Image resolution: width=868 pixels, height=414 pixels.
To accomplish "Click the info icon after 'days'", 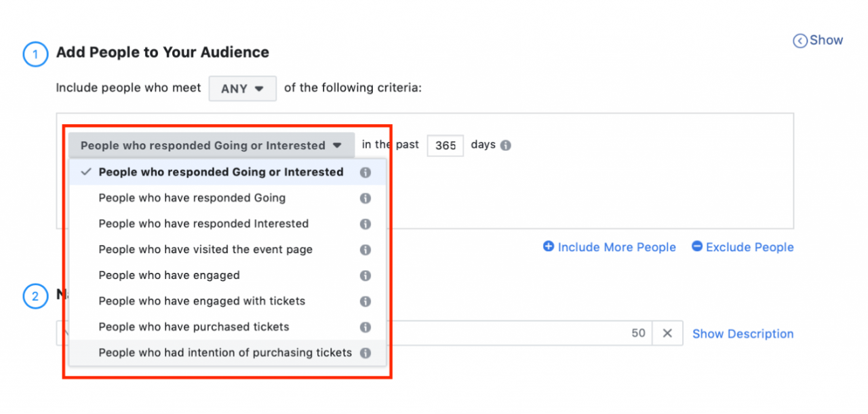I will (x=506, y=145).
